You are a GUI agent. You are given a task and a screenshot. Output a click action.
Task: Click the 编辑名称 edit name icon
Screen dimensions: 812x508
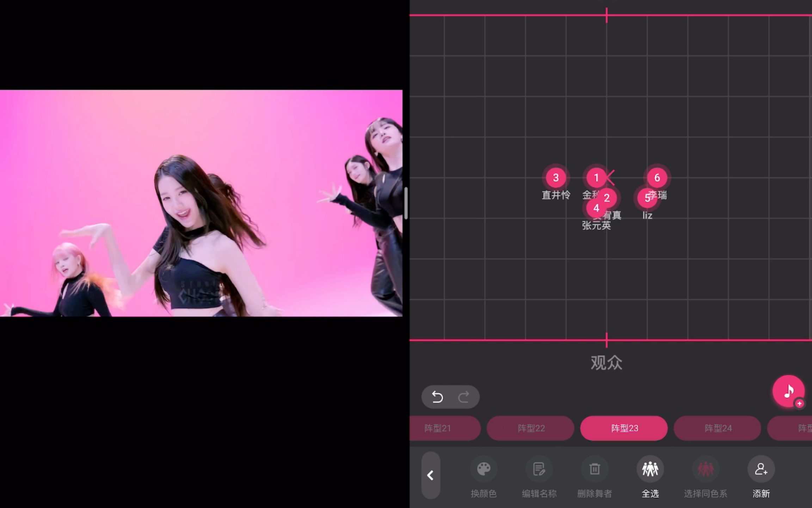point(539,469)
